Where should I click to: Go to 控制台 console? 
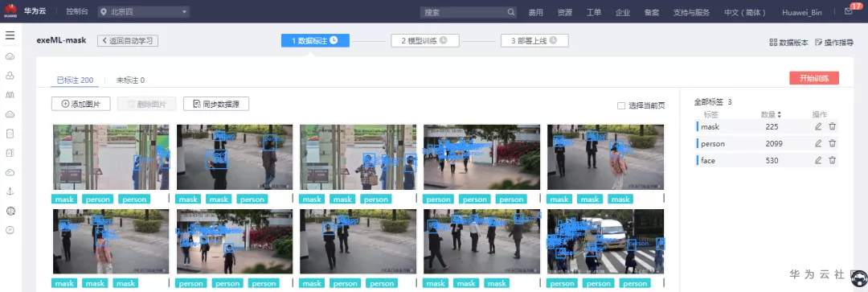coord(76,11)
